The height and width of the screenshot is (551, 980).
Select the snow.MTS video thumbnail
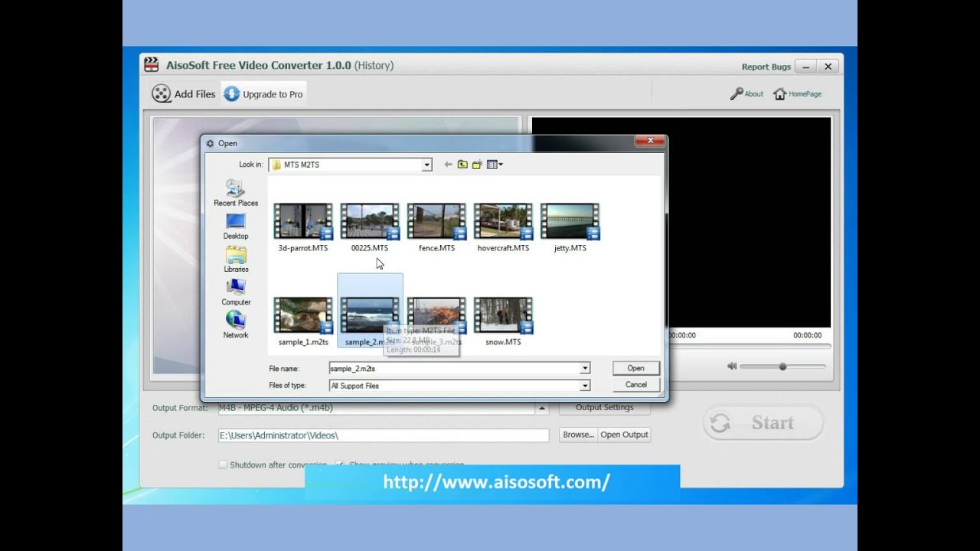pos(503,316)
